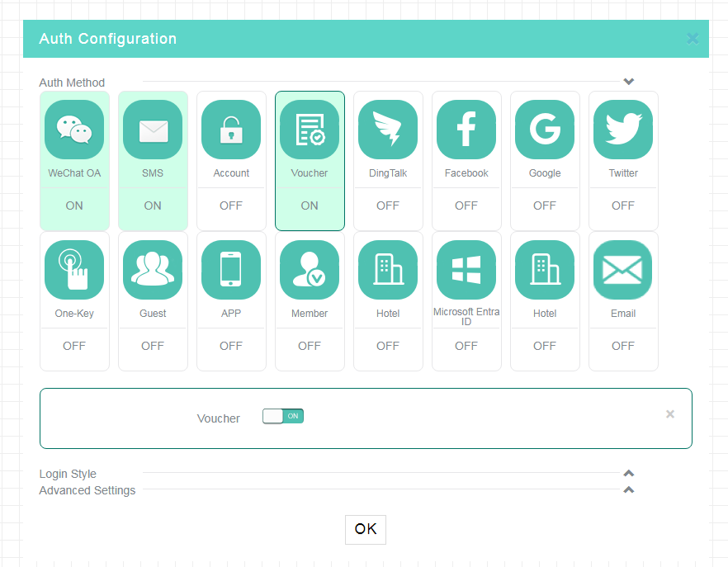Image resolution: width=728 pixels, height=567 pixels.
Task: Click the OK button
Action: [x=366, y=529]
